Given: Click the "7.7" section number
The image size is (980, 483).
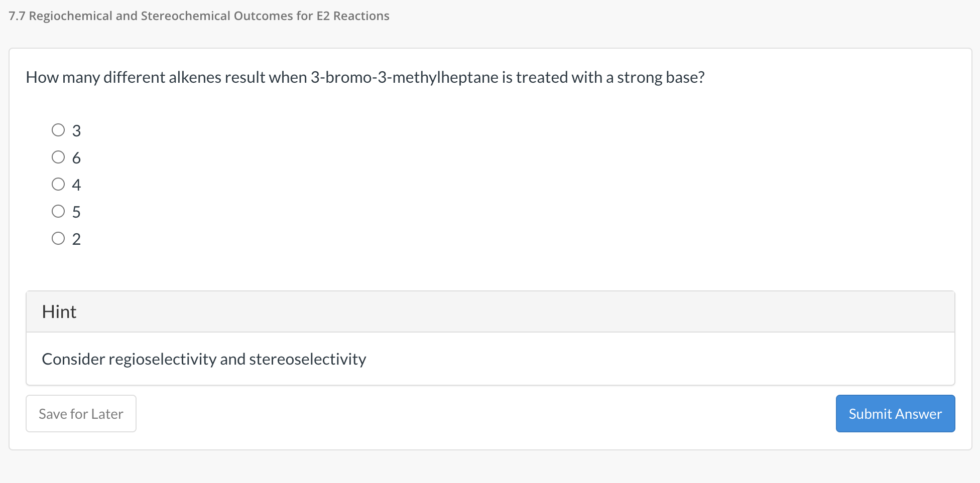Looking at the screenshot, I should point(17,16).
